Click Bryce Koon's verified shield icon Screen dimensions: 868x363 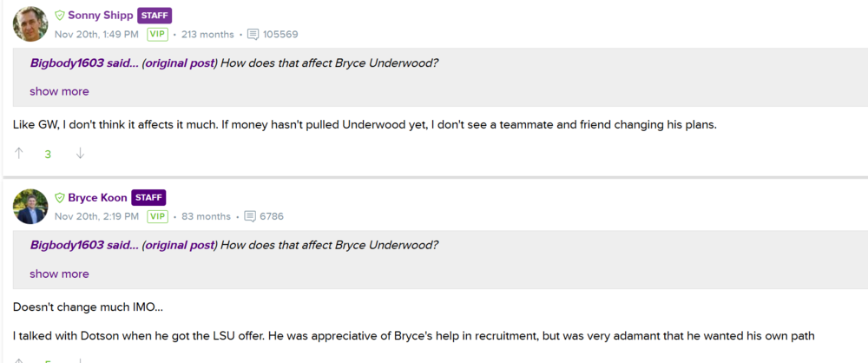coord(60,198)
